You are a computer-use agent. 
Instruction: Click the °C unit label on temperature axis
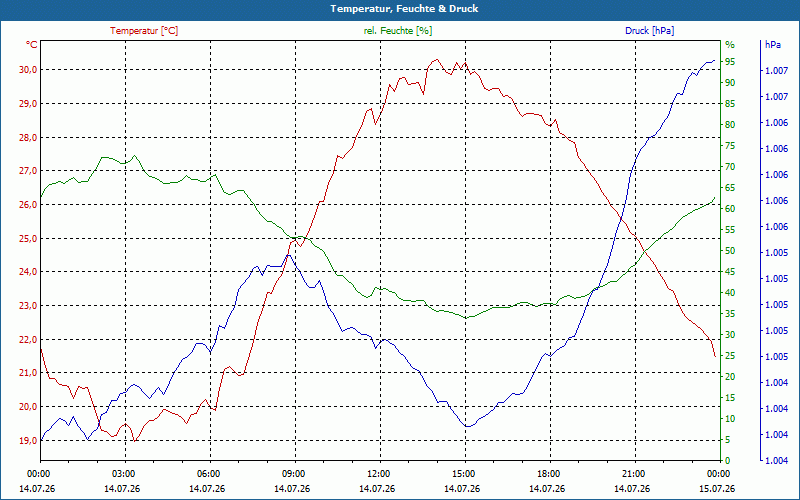pyautogui.click(x=32, y=44)
